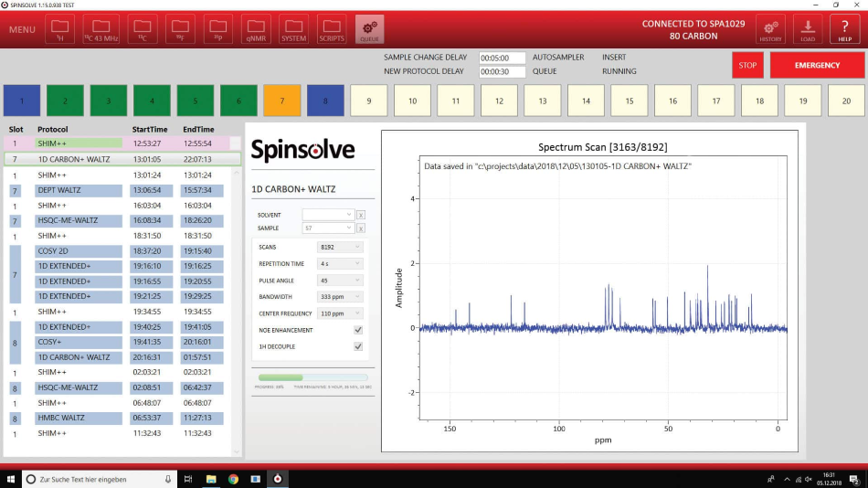Open the CENTER FREQUENCY dropdown
This screenshot has width=868, height=488.
[340, 313]
